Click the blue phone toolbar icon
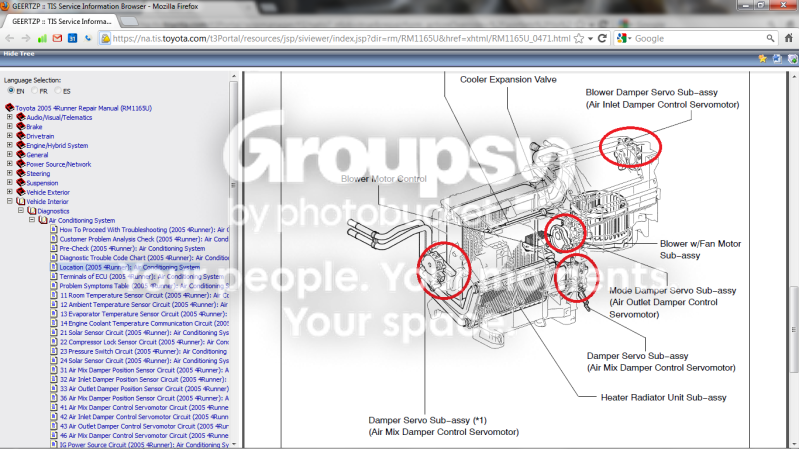This screenshot has height=449, width=799. (88, 39)
